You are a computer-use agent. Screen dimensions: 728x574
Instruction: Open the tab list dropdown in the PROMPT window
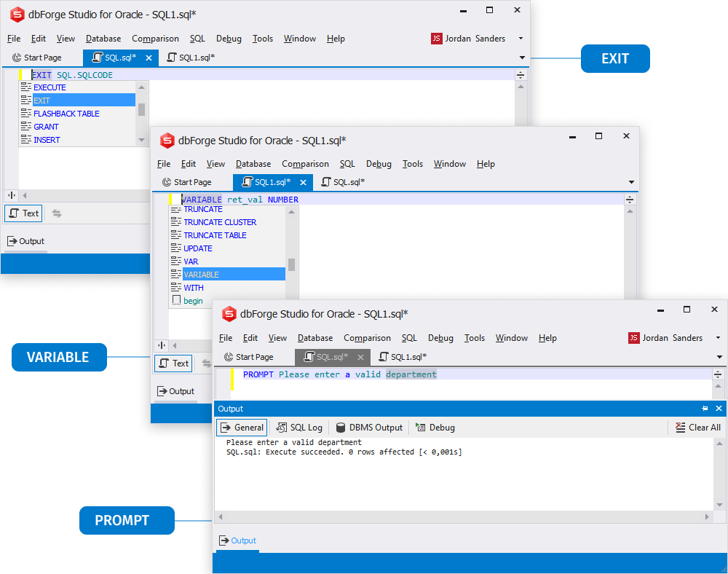[x=719, y=357]
